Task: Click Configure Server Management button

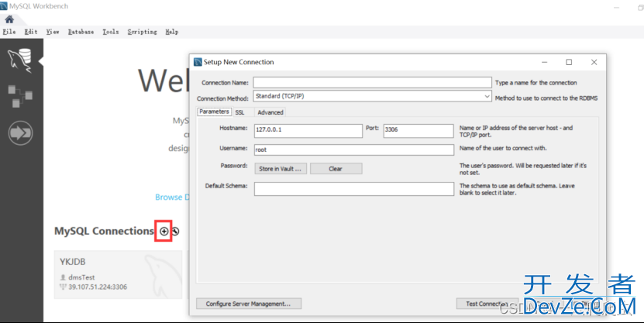Action: pyautogui.click(x=249, y=304)
